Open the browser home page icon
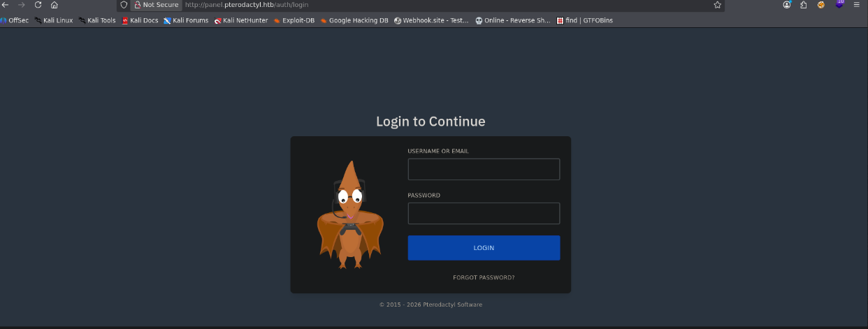Screen dimensions: 868x329 pos(55,5)
